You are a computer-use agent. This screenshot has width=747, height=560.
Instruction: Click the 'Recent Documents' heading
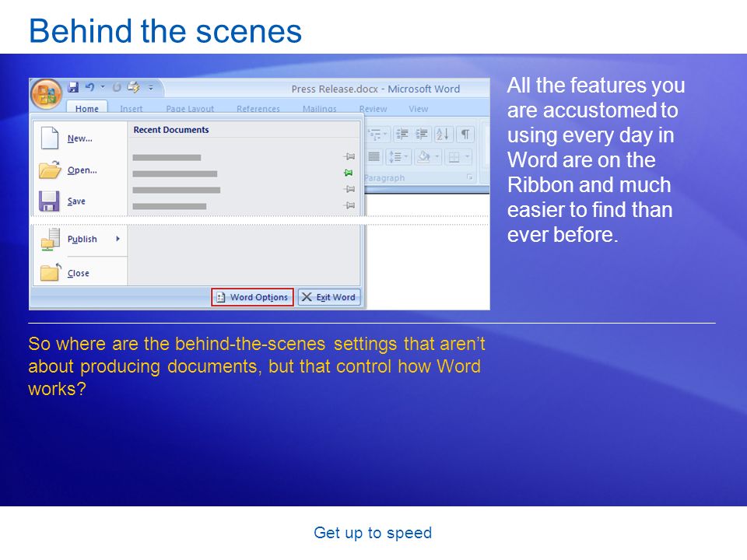[x=171, y=130]
